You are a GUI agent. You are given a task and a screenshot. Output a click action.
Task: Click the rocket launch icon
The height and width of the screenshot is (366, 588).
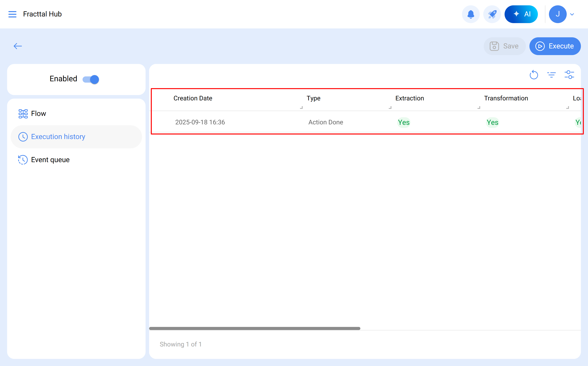(x=492, y=14)
